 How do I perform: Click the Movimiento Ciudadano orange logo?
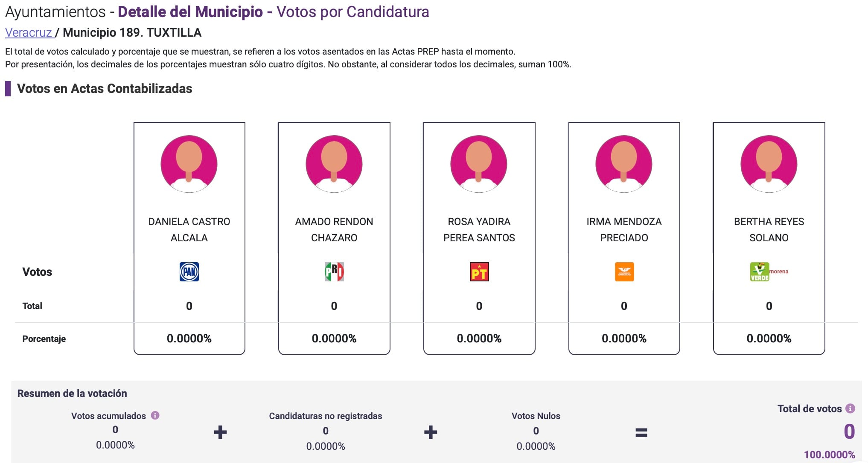point(624,272)
